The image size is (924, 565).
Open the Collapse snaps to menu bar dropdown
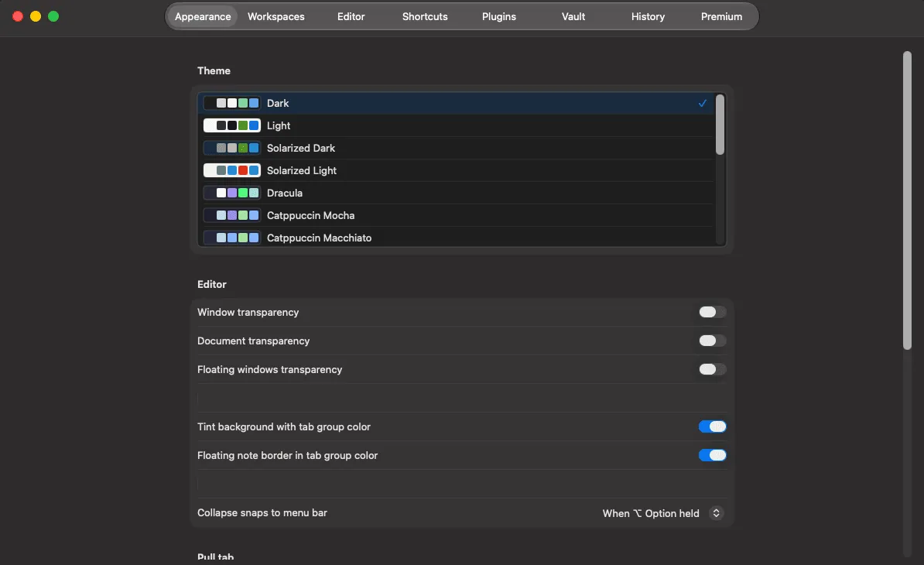(x=662, y=513)
